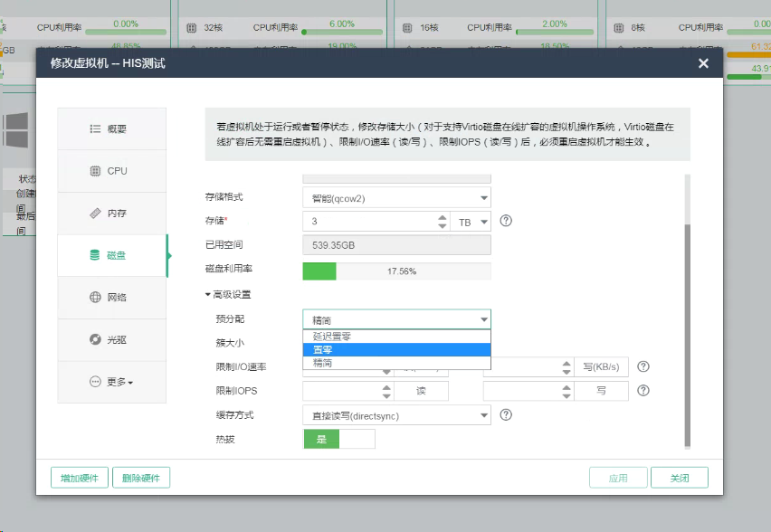This screenshot has width=771, height=532.
Task: Click help icon for 限制IOPS
Action: [x=643, y=390]
